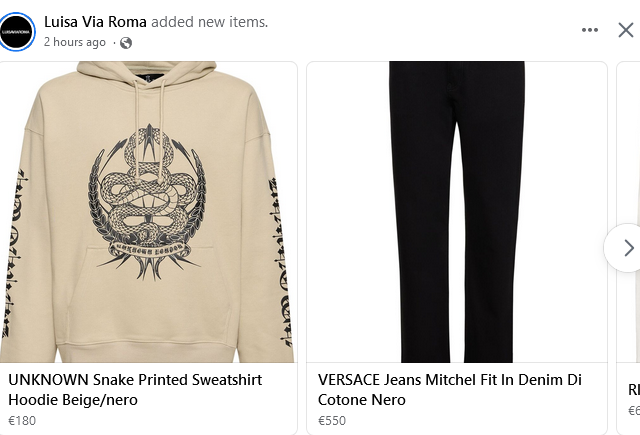Click the cut-off third item price
Screen dimensions: 640x435
[x=634, y=411]
